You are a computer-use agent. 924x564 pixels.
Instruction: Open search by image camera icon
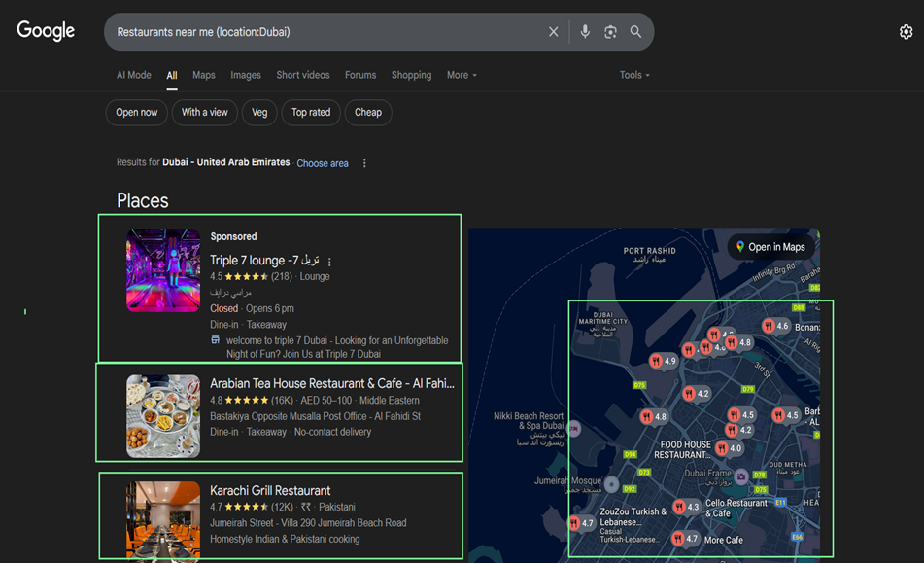[x=610, y=32]
